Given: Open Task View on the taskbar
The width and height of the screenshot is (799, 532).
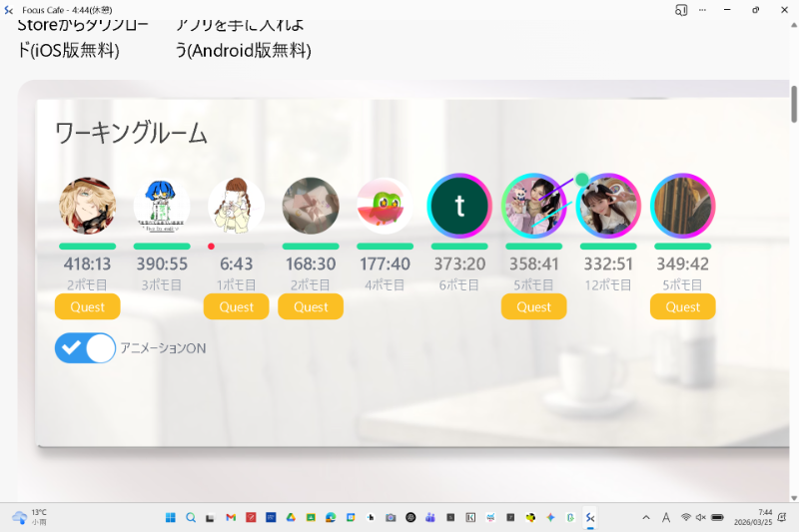Looking at the screenshot, I should click(210, 518).
